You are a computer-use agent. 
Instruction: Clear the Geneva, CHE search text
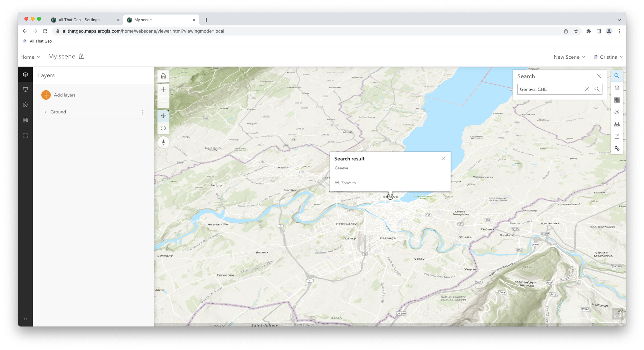click(x=587, y=89)
